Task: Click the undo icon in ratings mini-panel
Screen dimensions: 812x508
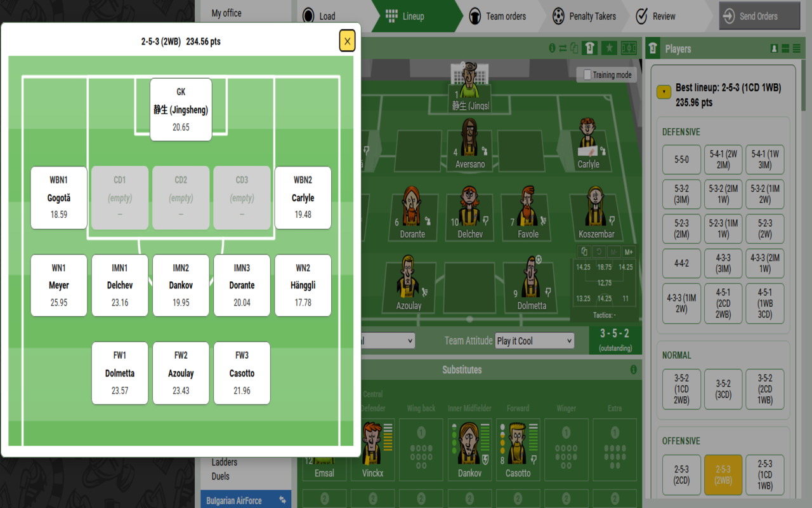Action: [x=599, y=251]
